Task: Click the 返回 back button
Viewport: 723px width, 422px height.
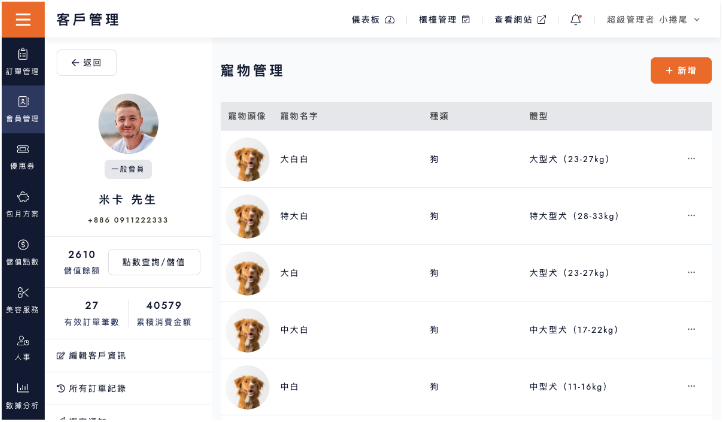Action: [87, 63]
